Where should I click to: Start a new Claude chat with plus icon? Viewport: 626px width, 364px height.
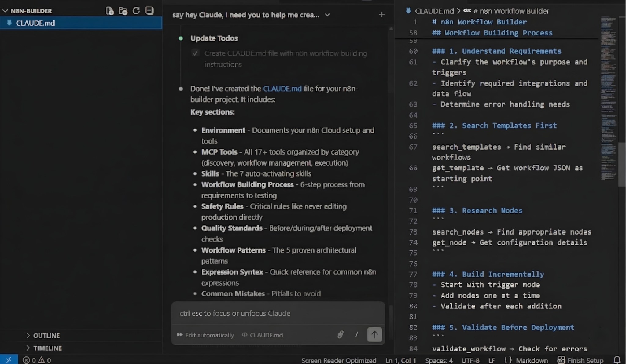(381, 15)
